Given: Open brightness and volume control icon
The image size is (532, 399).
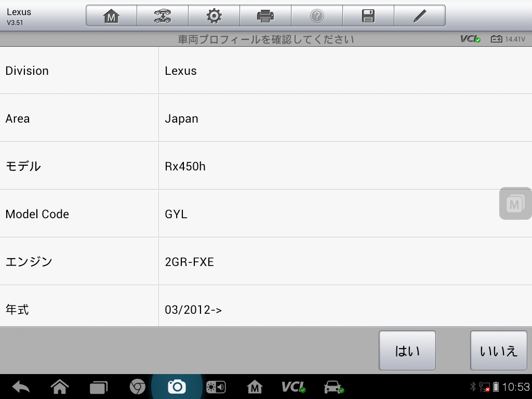Looking at the screenshot, I should [x=216, y=387].
